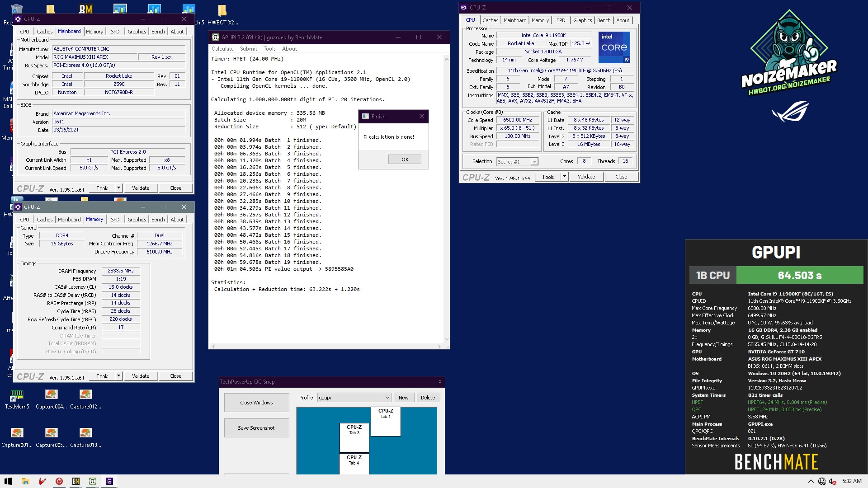The width and height of the screenshot is (868, 488).
Task: Click the 64.503 s GPUPI result banner
Action: point(799,275)
